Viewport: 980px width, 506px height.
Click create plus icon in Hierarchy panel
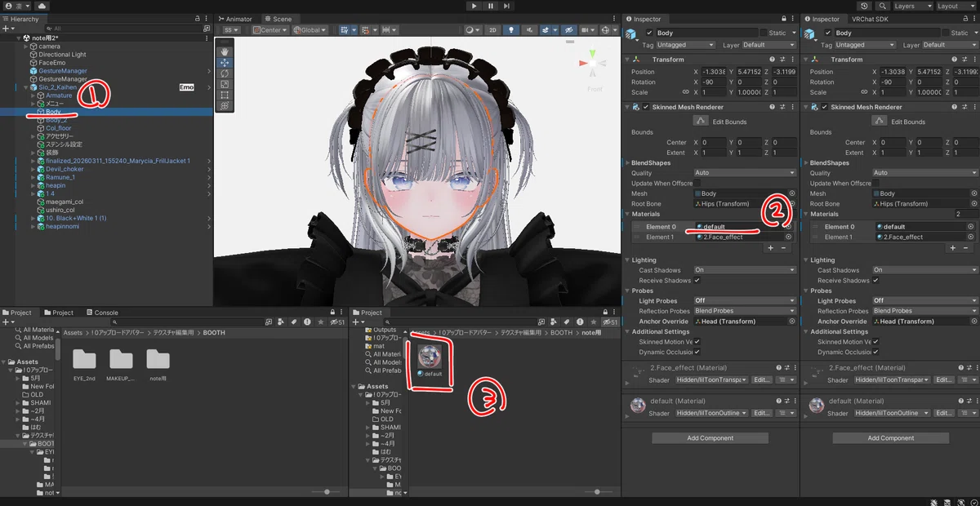6,28
